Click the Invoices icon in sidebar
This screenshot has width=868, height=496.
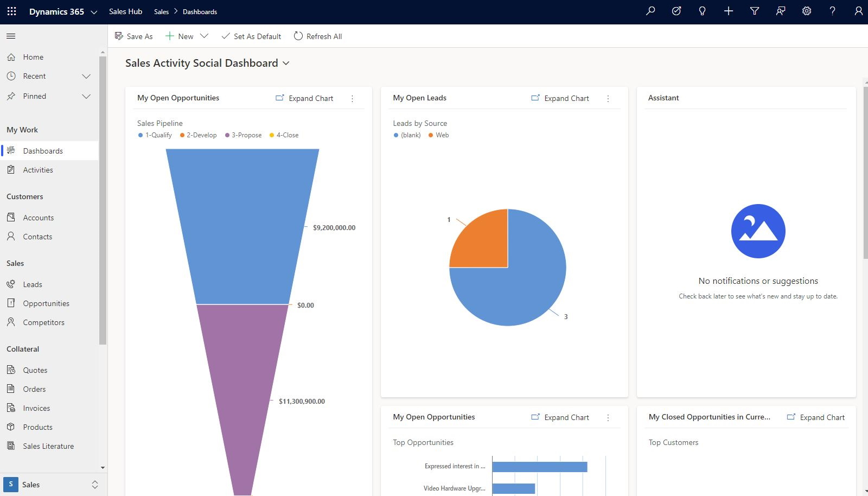point(11,408)
